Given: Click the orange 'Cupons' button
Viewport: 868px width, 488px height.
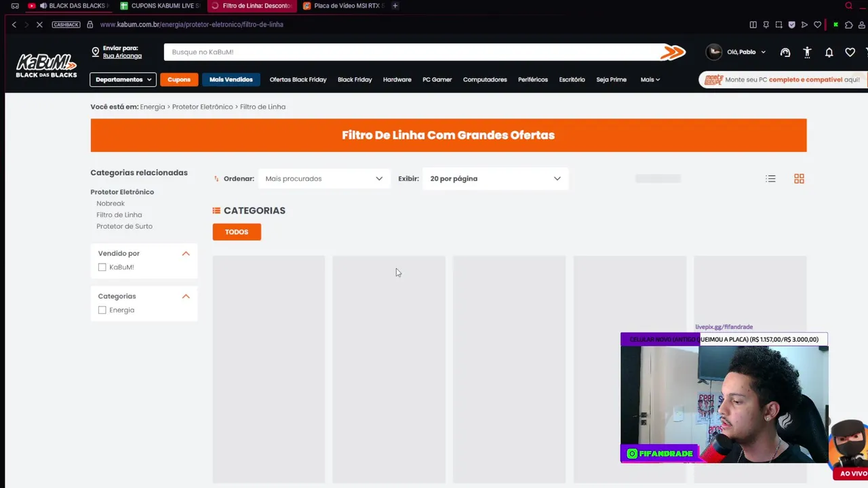Looking at the screenshot, I should (179, 79).
